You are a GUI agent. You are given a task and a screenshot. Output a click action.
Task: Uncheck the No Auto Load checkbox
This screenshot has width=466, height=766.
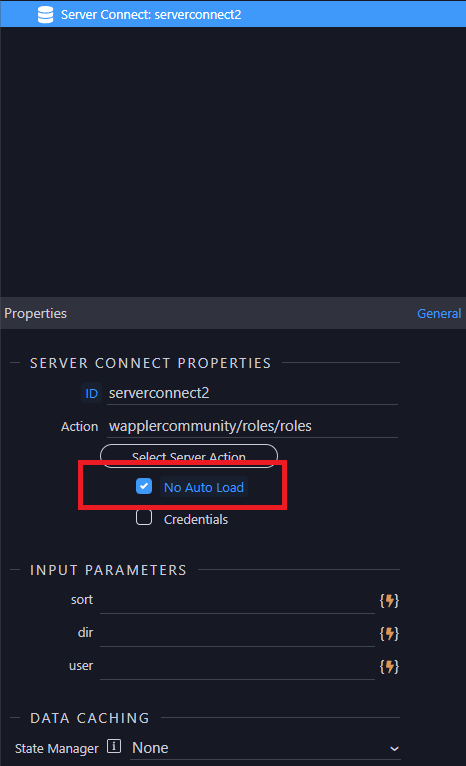tap(144, 486)
